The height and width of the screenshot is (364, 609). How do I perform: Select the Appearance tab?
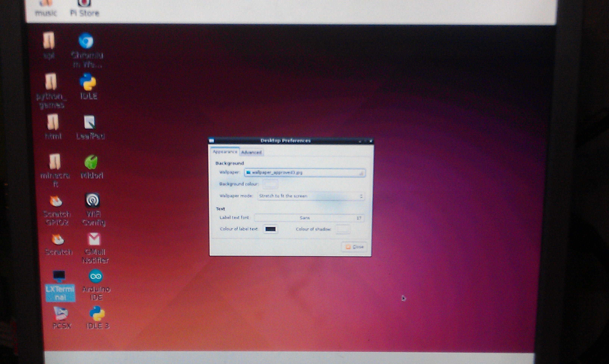pos(225,152)
